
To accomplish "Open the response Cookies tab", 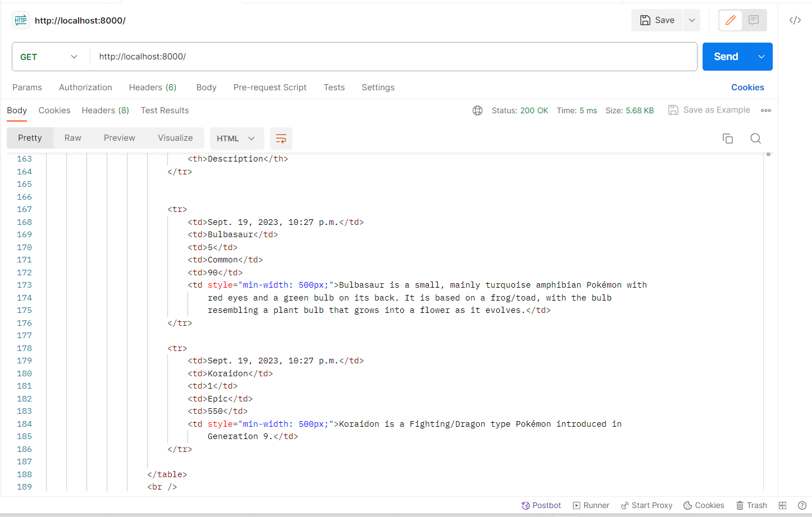I will (x=54, y=110).
